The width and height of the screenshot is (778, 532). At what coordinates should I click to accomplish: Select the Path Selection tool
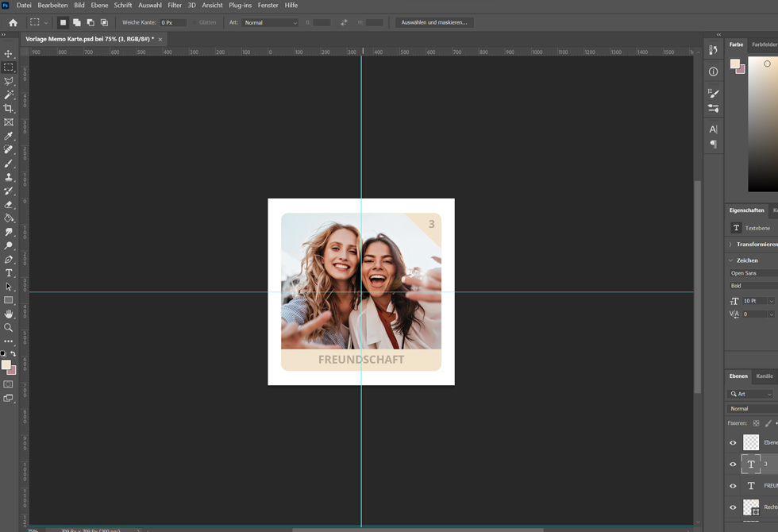(9, 287)
